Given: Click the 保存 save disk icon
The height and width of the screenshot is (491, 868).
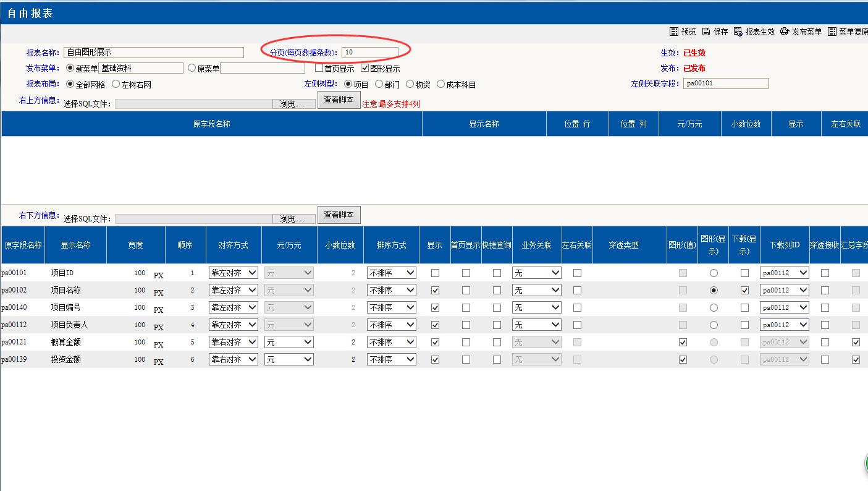Looking at the screenshot, I should click(706, 32).
